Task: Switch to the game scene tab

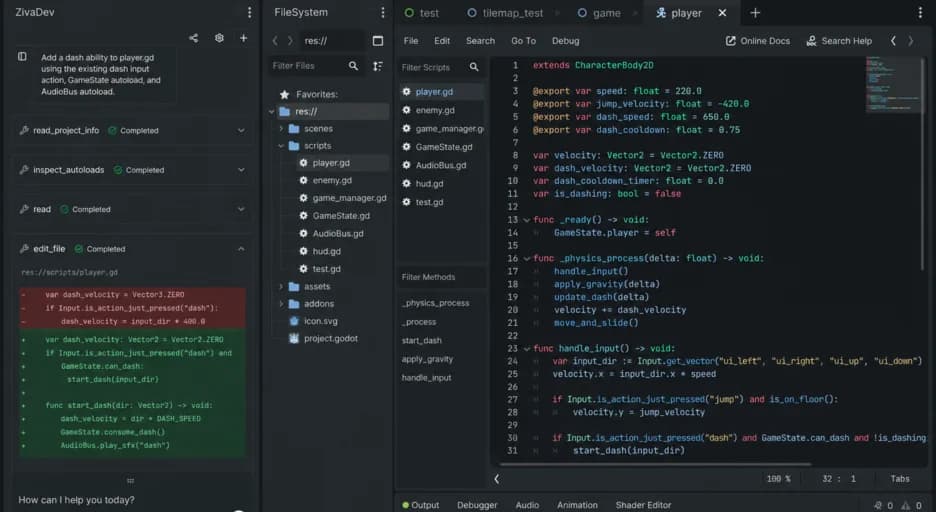Action: (x=599, y=13)
